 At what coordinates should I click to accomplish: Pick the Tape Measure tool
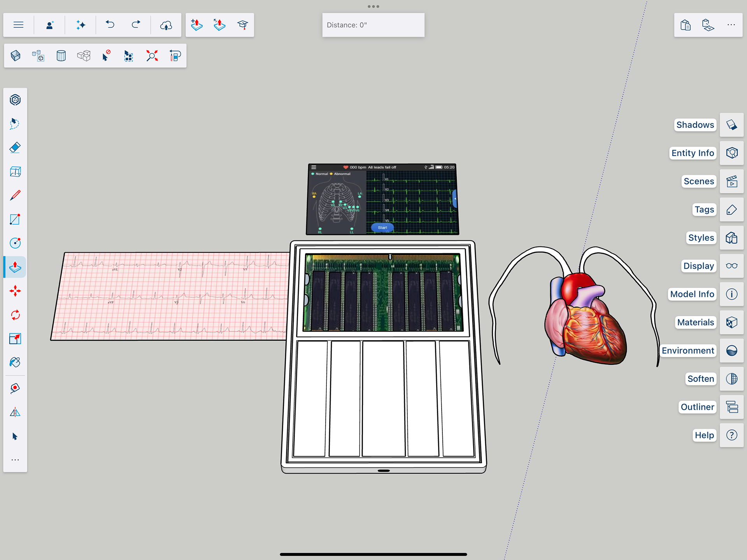pyautogui.click(x=15, y=388)
